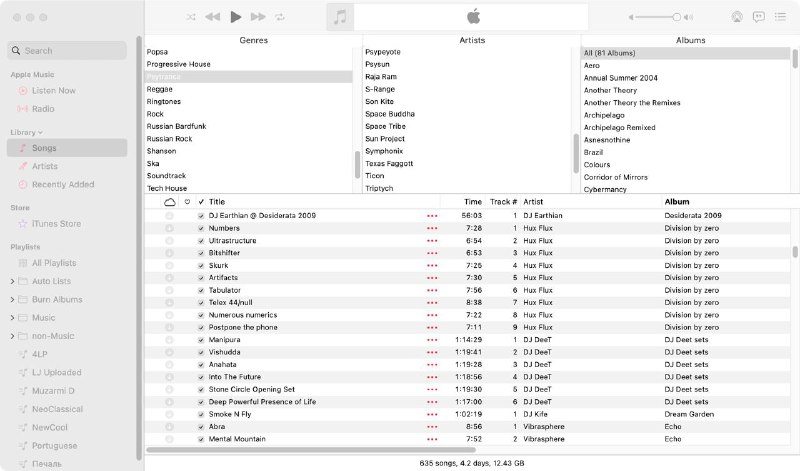The width and height of the screenshot is (800, 471).
Task: Expand the non-Music folder
Action: tap(12, 336)
